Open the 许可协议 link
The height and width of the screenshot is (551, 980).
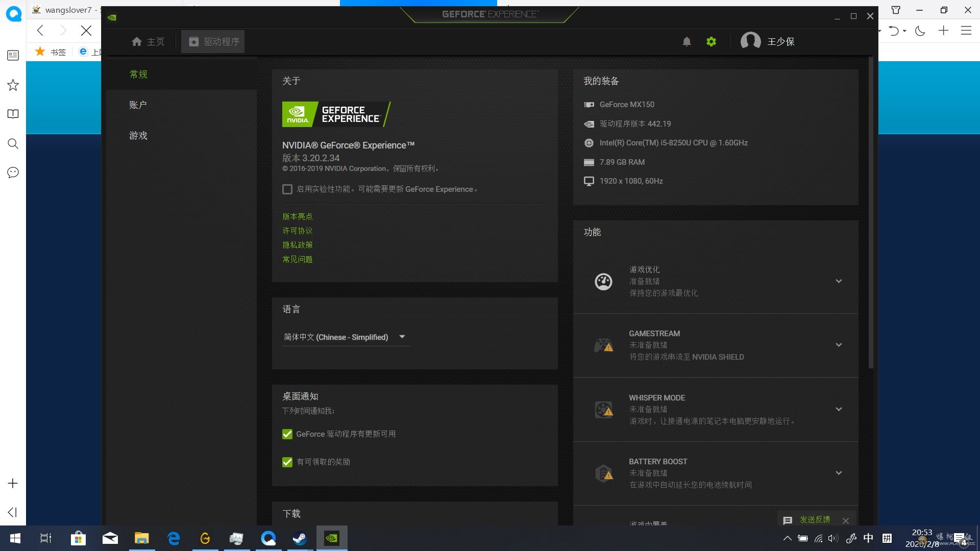[298, 231]
